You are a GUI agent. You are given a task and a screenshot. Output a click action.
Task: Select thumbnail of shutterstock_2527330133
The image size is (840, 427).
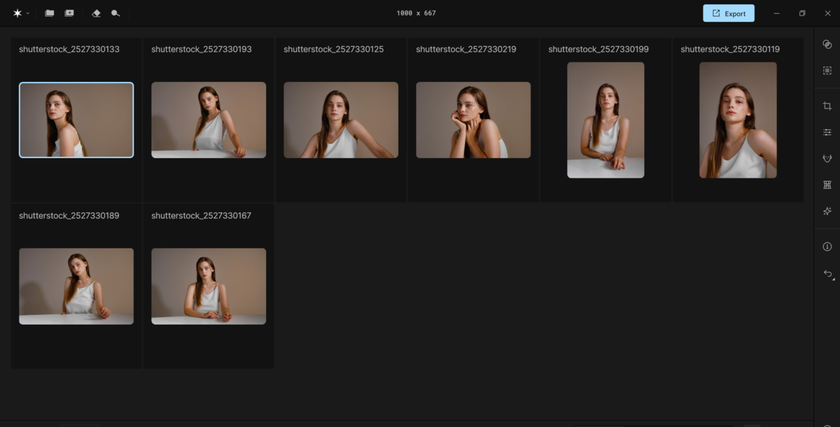click(x=76, y=120)
